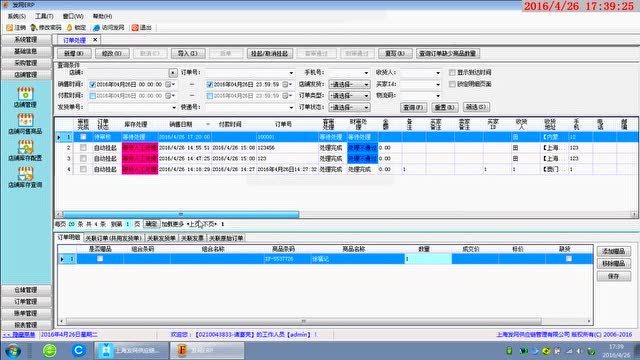Viewport: 640px width, 360px height.
Task: Enable the 付款时间 start date checkbox
Action: click(x=93, y=96)
